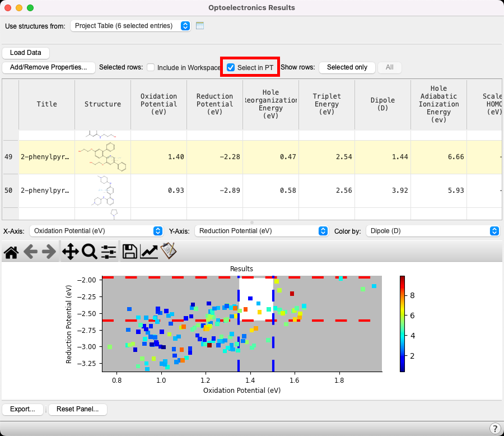This screenshot has height=436, width=504.
Task: Select the Zoom magnifier tool
Action: [x=90, y=252]
